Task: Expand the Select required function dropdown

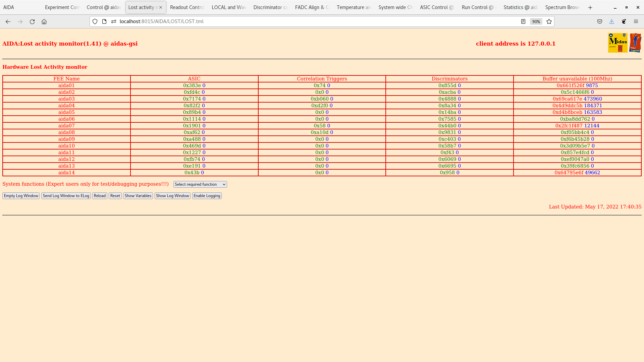Action: [200, 184]
